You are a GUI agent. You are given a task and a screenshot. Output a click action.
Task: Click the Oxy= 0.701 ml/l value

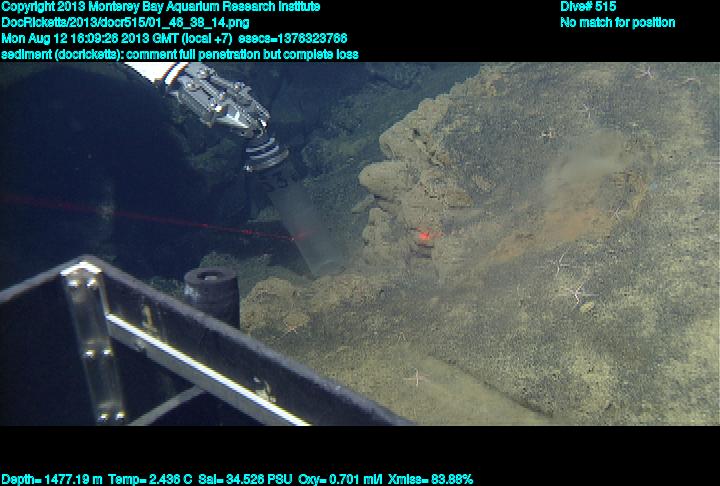point(340,479)
